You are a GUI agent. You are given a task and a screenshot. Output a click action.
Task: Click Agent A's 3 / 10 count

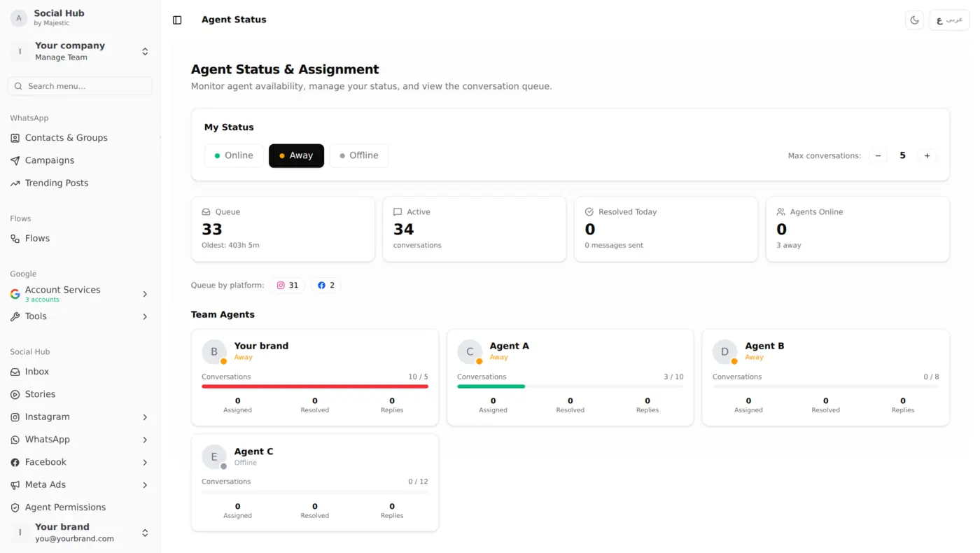tap(673, 377)
